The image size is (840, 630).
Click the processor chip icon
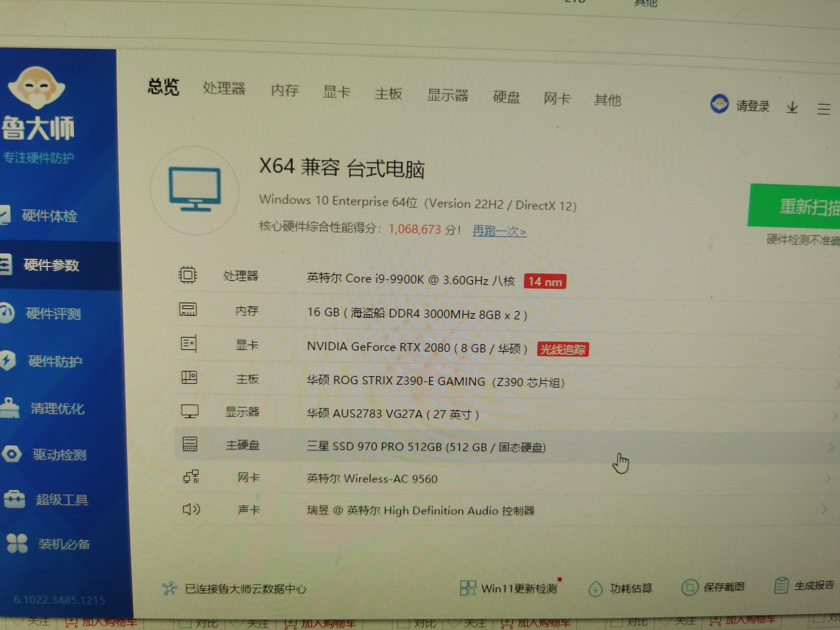coord(188,274)
